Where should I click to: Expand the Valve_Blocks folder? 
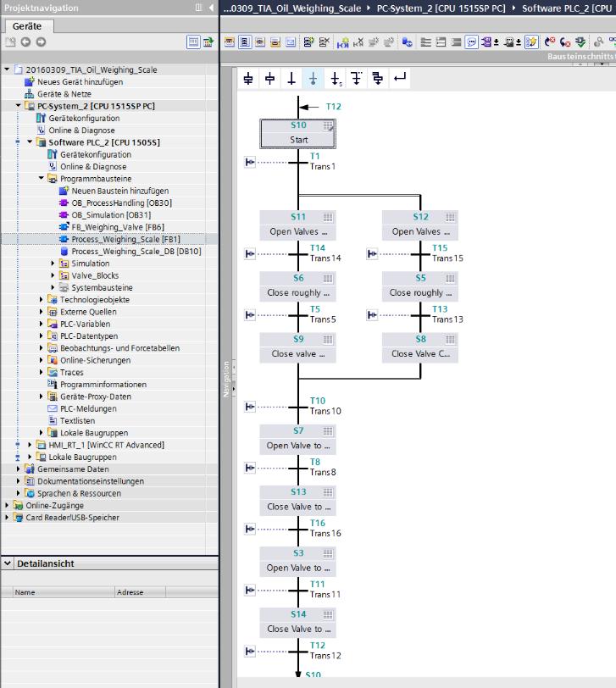pyautogui.click(x=53, y=275)
